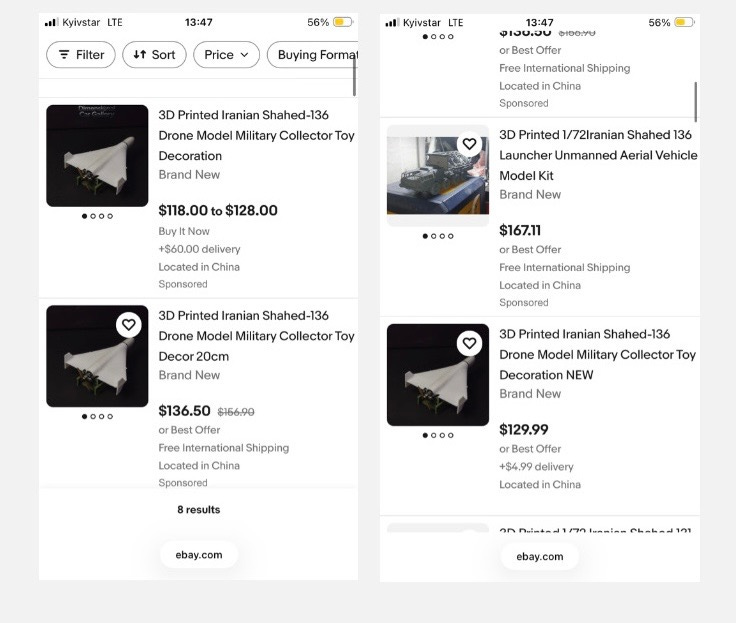Tap the 8 results count

pos(199,509)
